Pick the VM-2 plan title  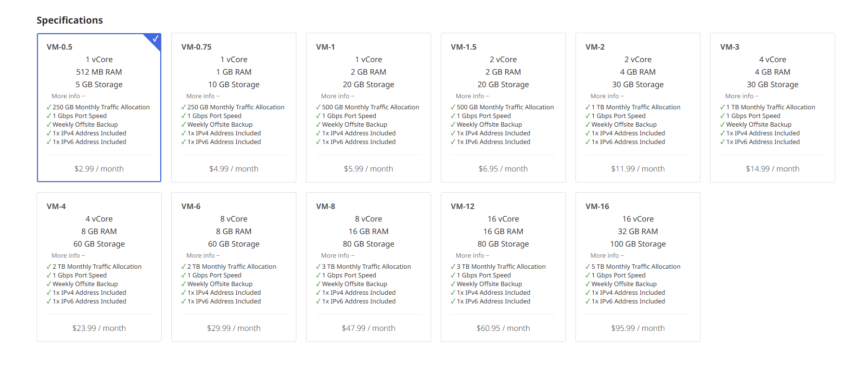tap(595, 47)
